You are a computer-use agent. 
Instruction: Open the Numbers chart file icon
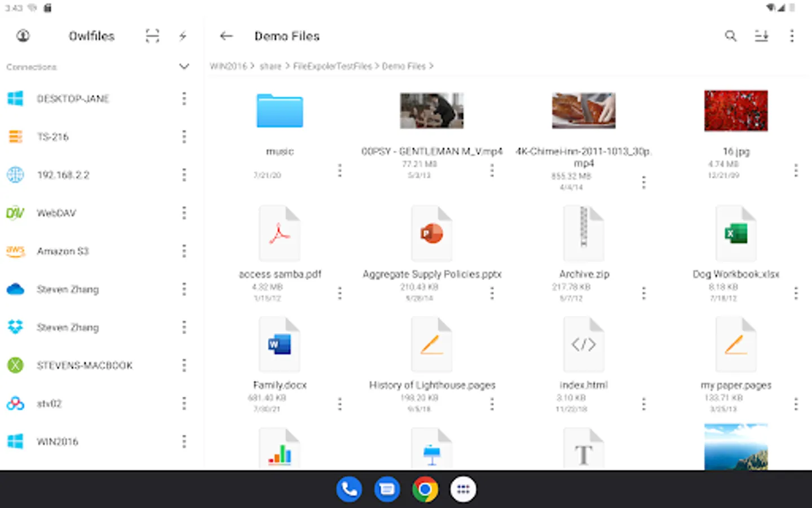pyautogui.click(x=280, y=449)
